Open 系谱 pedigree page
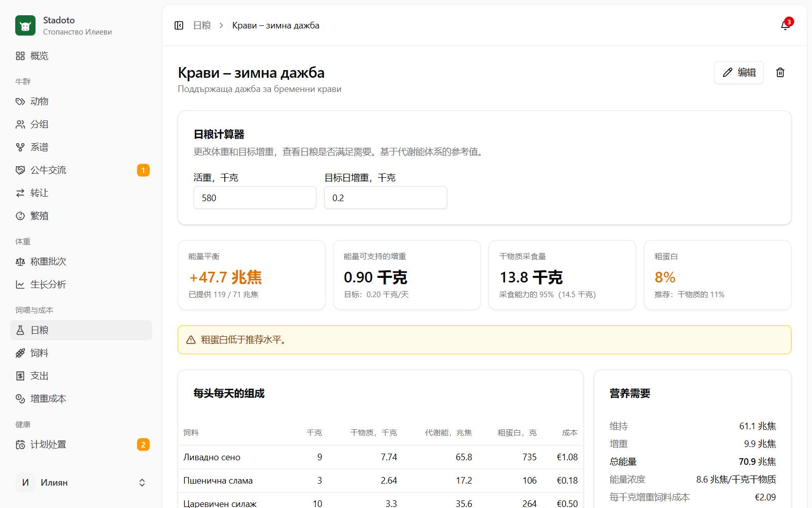Viewport: 812px width, 508px height. point(81,147)
